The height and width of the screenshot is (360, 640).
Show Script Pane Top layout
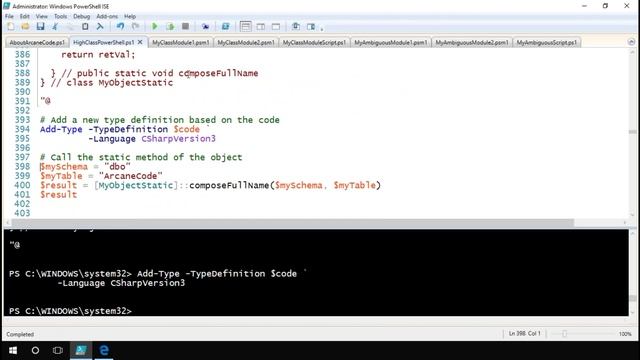[x=246, y=27]
